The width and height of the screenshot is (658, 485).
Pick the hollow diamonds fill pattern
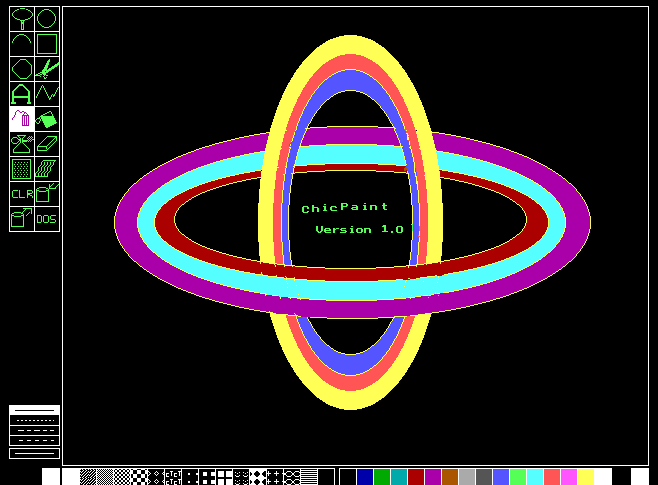point(156,477)
